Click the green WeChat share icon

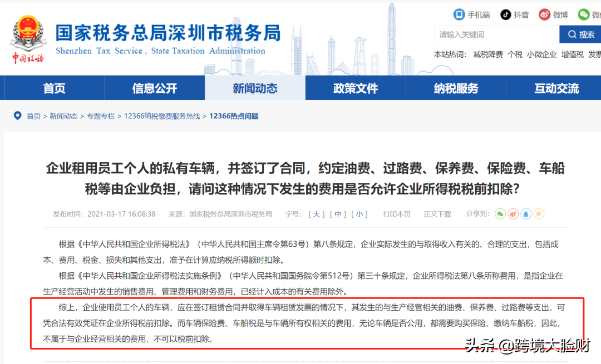pyautogui.click(x=500, y=214)
